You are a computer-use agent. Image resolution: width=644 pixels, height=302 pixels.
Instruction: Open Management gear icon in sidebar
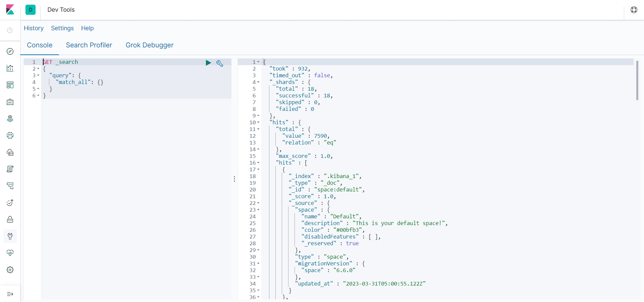10,270
